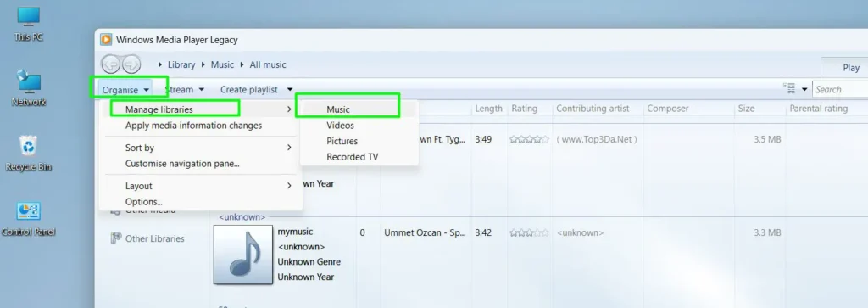
Task: Select Recorded TV in submenu
Action: [359, 157]
